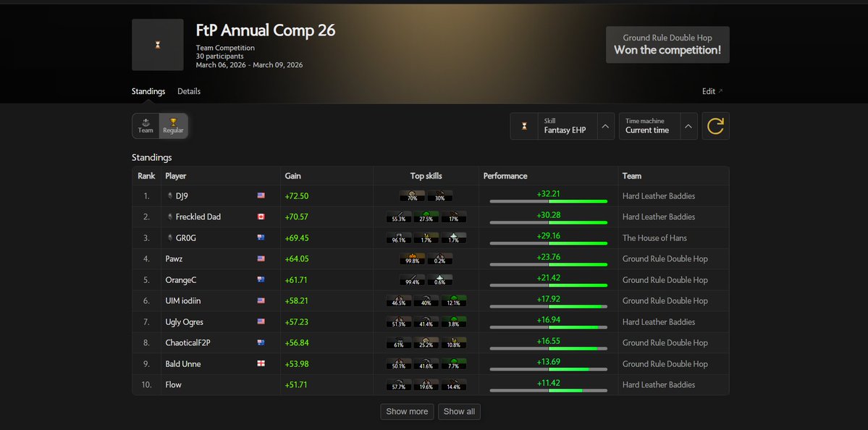This screenshot has height=430, width=868.
Task: Click the account type icon beside GR0G
Action: point(170,238)
